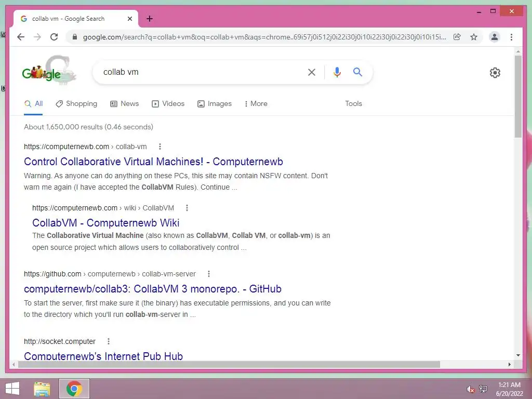Click the vertical scrollbar thumb
This screenshot has width=532, height=399.
coord(518,96)
